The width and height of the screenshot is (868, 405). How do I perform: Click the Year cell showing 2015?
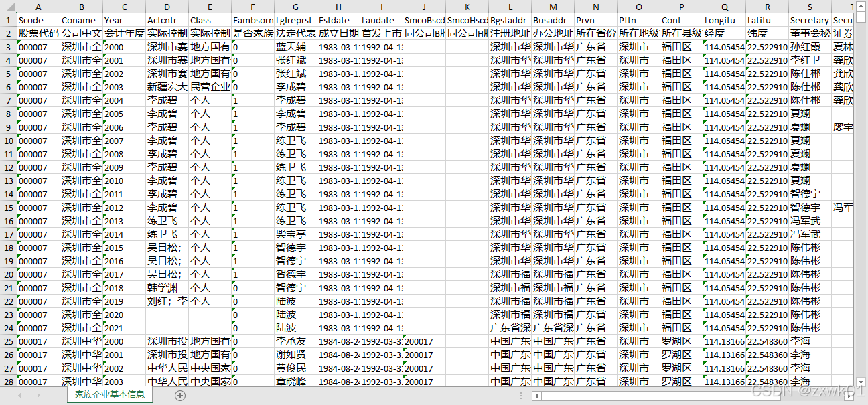pos(124,248)
